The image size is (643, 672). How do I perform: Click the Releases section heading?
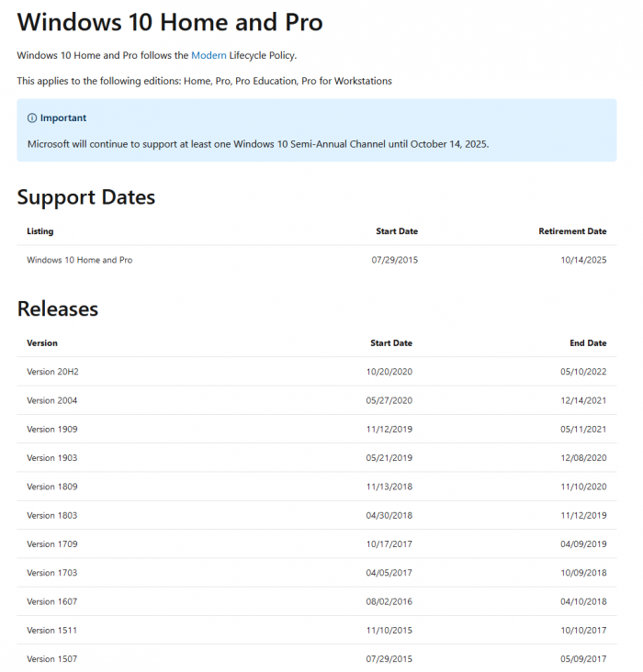point(58,309)
